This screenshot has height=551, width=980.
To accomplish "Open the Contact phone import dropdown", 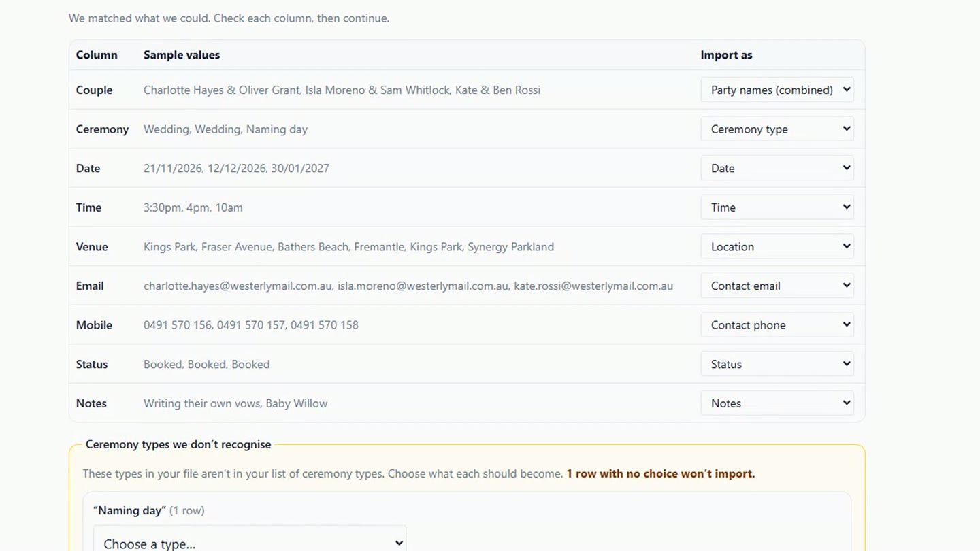I will [x=777, y=325].
